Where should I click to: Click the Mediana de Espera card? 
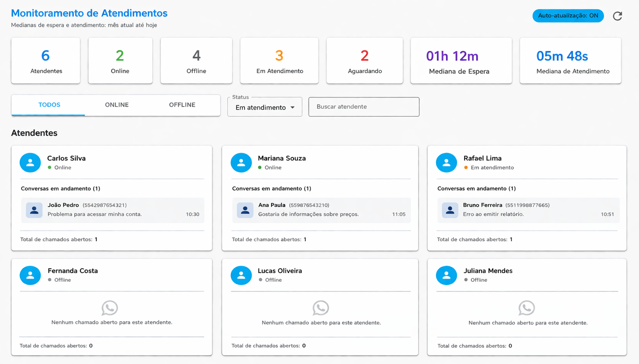pos(461,60)
